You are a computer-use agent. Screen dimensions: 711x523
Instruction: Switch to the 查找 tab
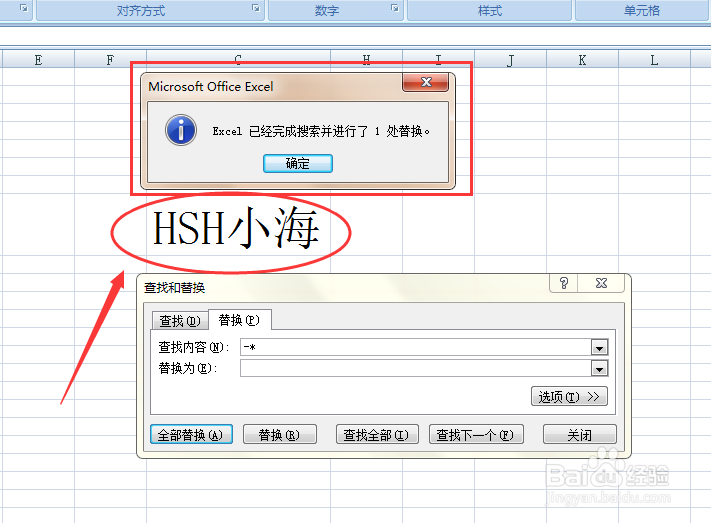point(180,321)
